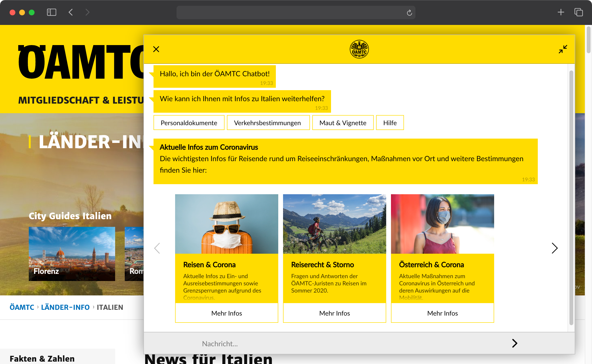
Task: Select the Personaldokumente quick reply
Action: [x=189, y=123]
